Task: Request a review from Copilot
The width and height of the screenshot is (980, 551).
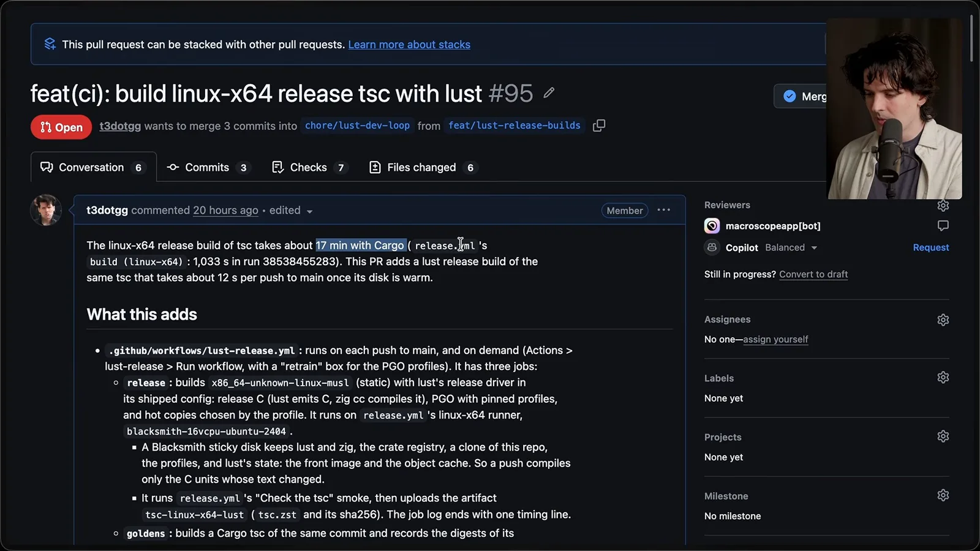Action: click(x=931, y=247)
